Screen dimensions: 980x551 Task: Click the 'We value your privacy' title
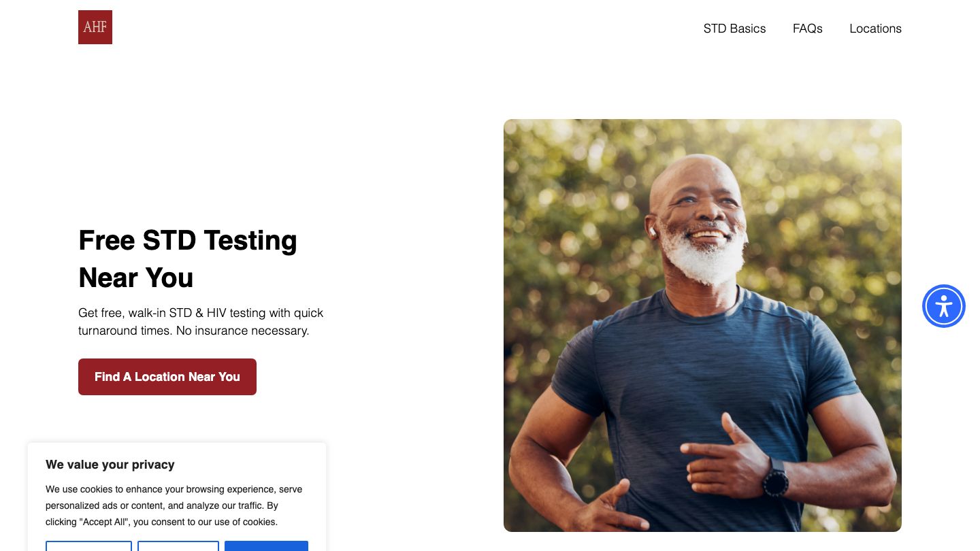tap(110, 465)
